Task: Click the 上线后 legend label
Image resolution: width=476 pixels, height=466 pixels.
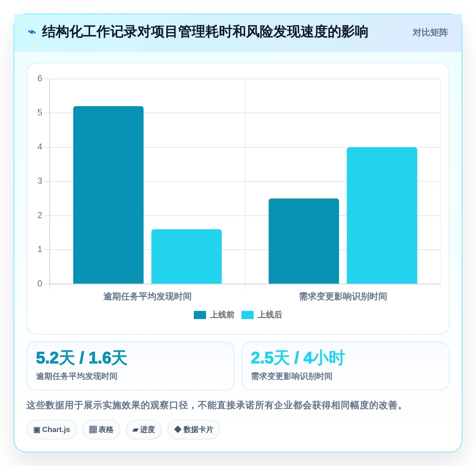Action: coord(270,315)
